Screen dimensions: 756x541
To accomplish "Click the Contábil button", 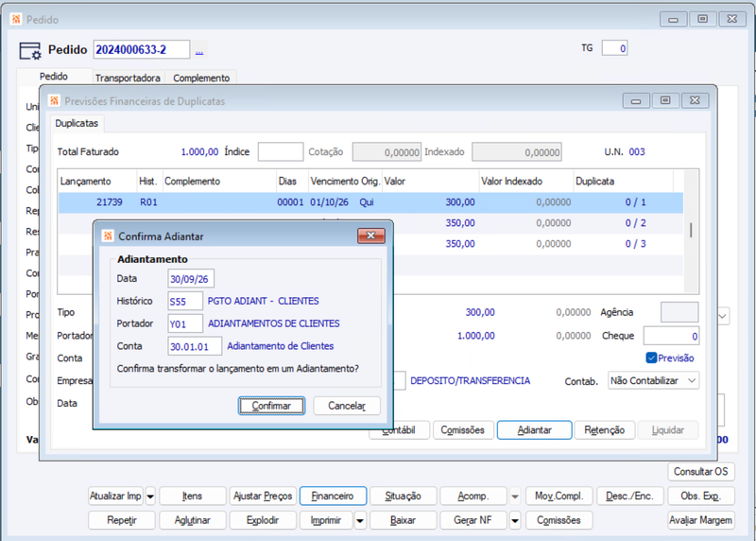I will pyautogui.click(x=399, y=430).
